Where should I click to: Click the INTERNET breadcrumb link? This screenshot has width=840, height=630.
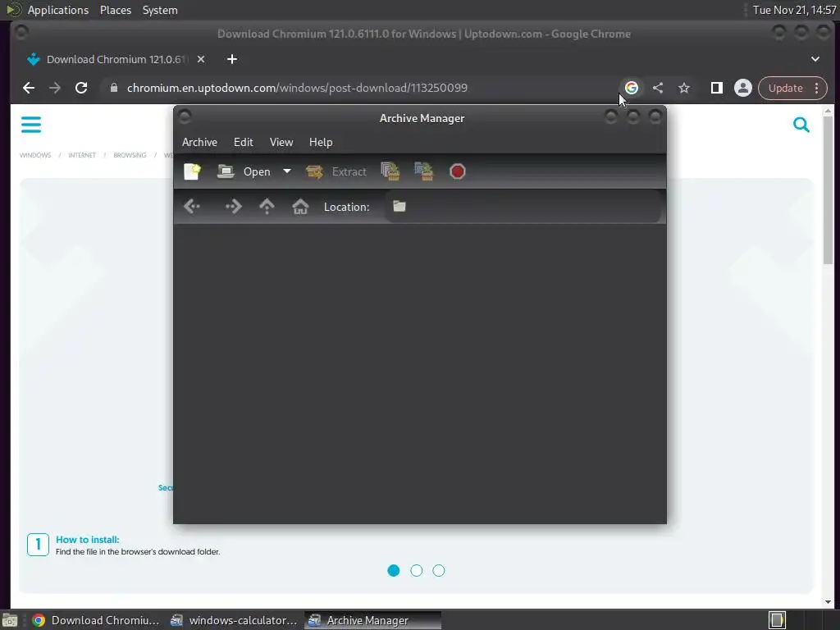point(82,155)
